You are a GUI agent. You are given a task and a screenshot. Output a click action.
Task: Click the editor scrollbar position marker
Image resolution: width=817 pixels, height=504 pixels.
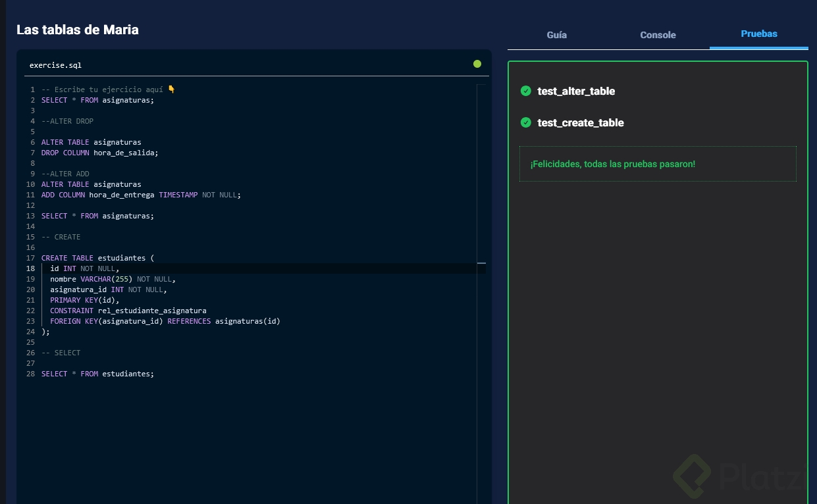tap(481, 263)
